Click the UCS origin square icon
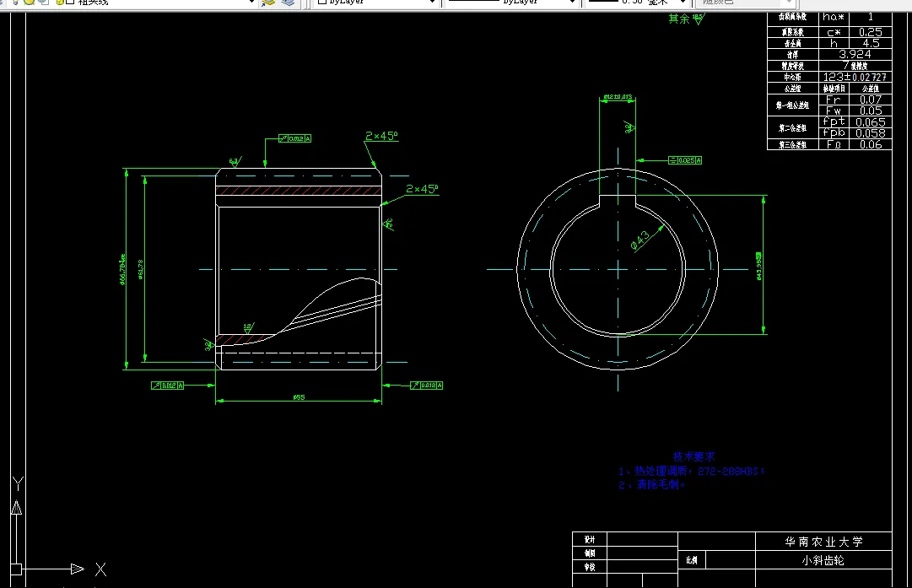Screen dimensions: 912x588 coord(16,569)
